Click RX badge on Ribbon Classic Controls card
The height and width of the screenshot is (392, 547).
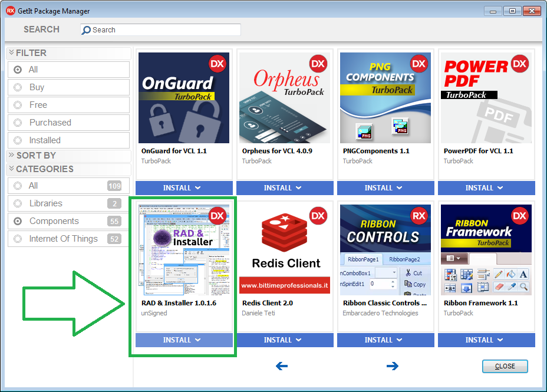419,216
